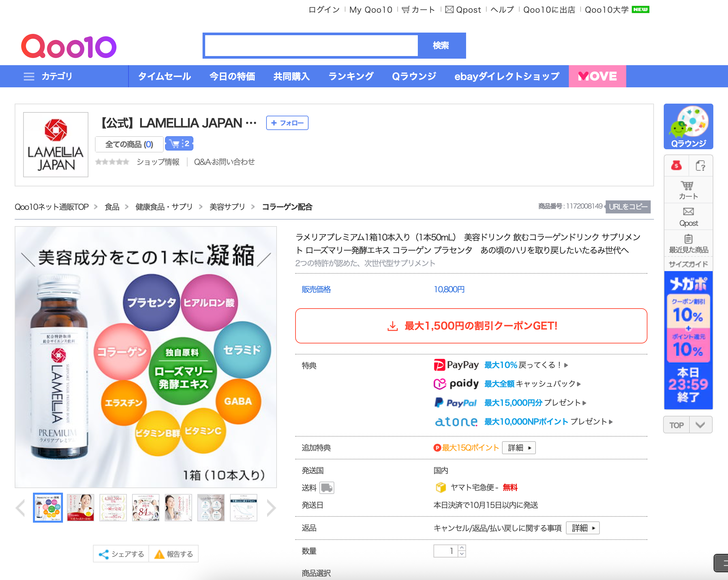728x580 pixels.
Task: Decrease quantity with the down arrow
Action: pyautogui.click(x=462, y=554)
